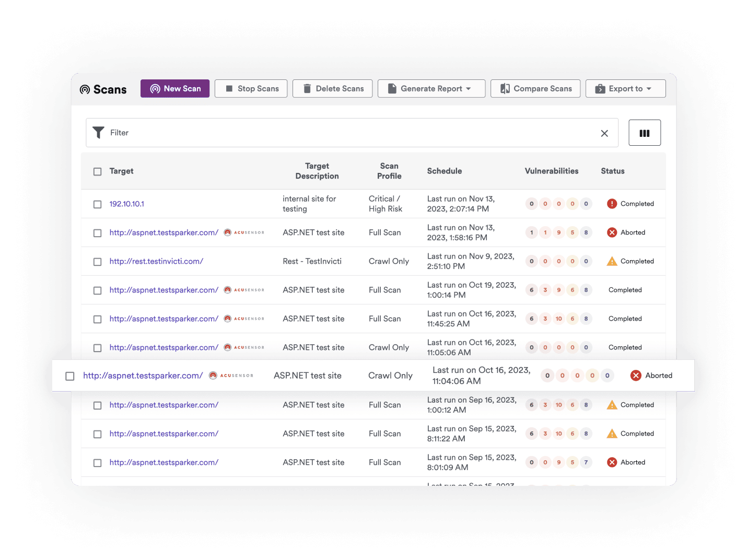The image size is (747, 560).
Task: Open the Generate Report dropdown
Action: point(431,89)
